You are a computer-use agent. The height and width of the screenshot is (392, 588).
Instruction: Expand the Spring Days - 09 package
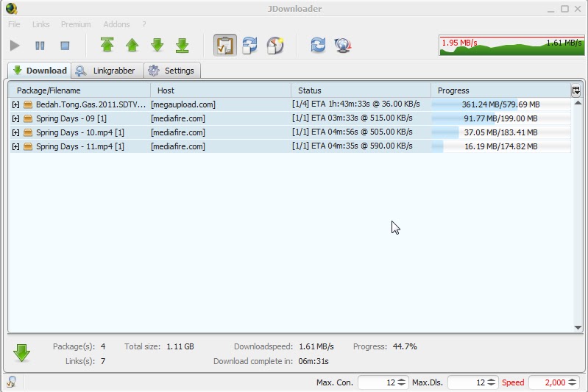(15, 119)
